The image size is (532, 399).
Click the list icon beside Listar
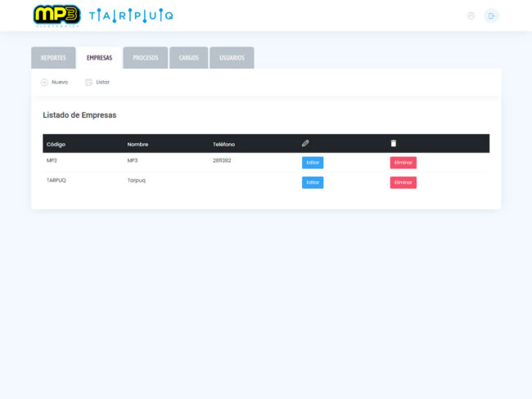pos(88,82)
